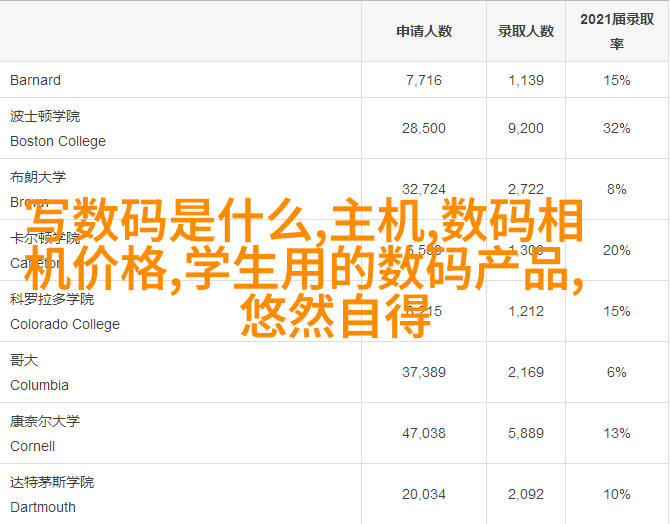Screen dimensions: 670x524
Task: Click the 达特茅斯学院 label
Action: [52, 482]
